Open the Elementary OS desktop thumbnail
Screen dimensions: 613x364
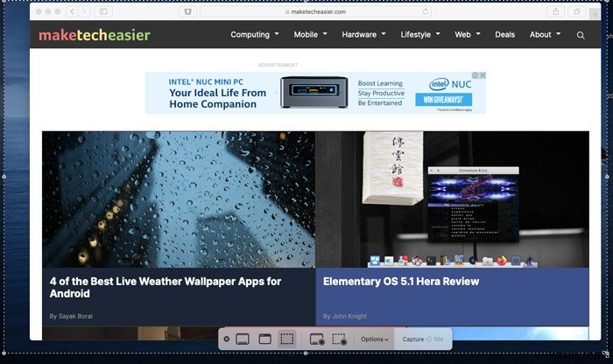click(x=453, y=199)
